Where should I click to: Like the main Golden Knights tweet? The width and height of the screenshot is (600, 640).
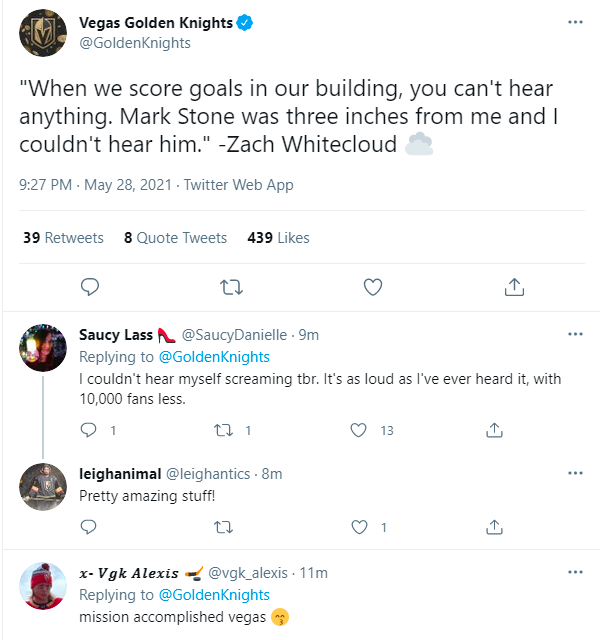tap(373, 288)
